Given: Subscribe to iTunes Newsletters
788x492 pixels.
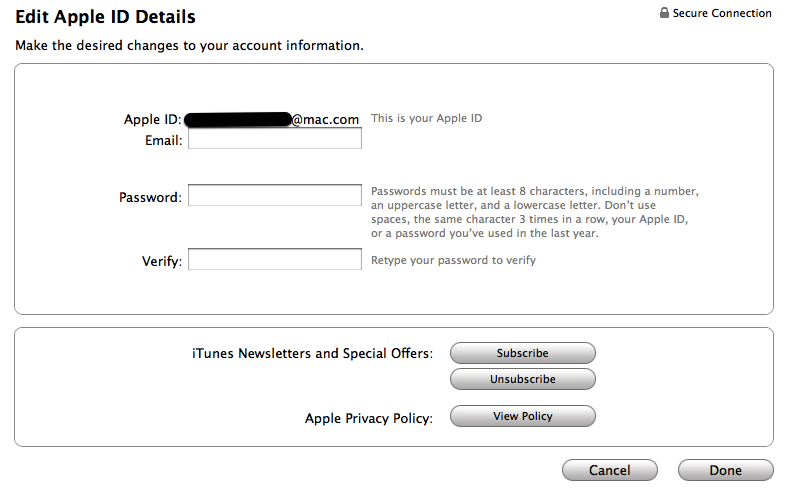Looking at the screenshot, I should (x=523, y=353).
